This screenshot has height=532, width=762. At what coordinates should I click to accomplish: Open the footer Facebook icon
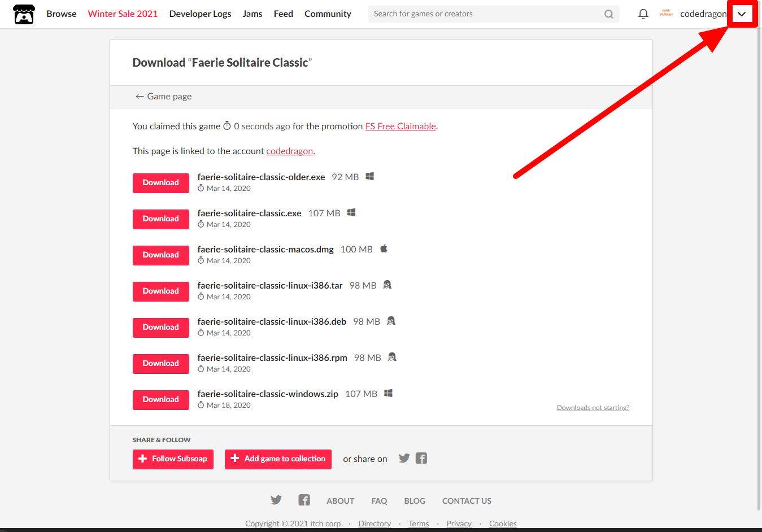pos(304,500)
